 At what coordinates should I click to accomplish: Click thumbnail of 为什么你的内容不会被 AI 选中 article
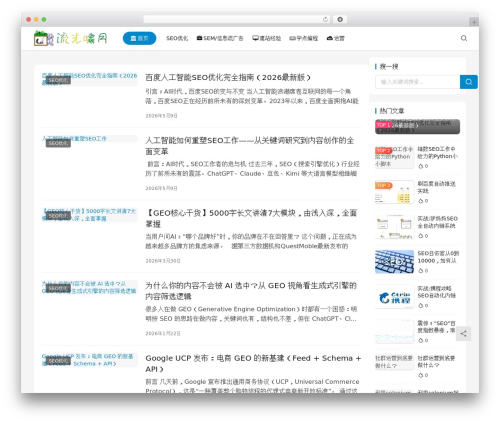90,287
